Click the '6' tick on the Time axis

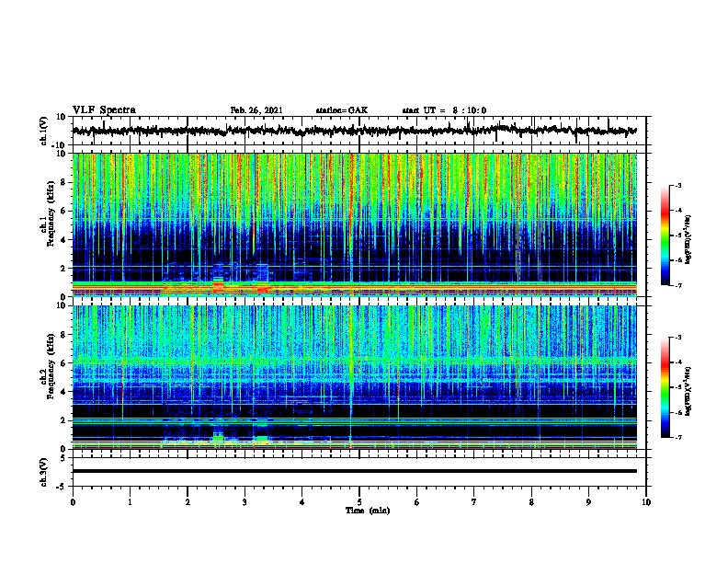pos(417,502)
